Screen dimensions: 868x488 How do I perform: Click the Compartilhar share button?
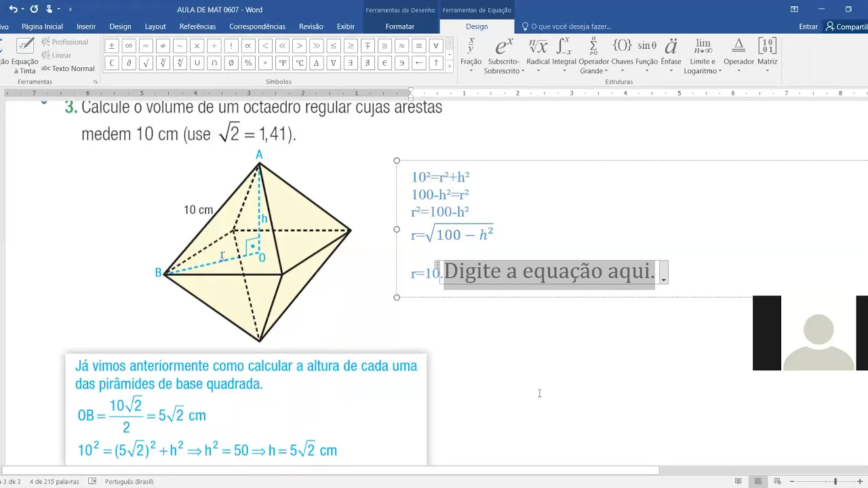[x=846, y=26]
